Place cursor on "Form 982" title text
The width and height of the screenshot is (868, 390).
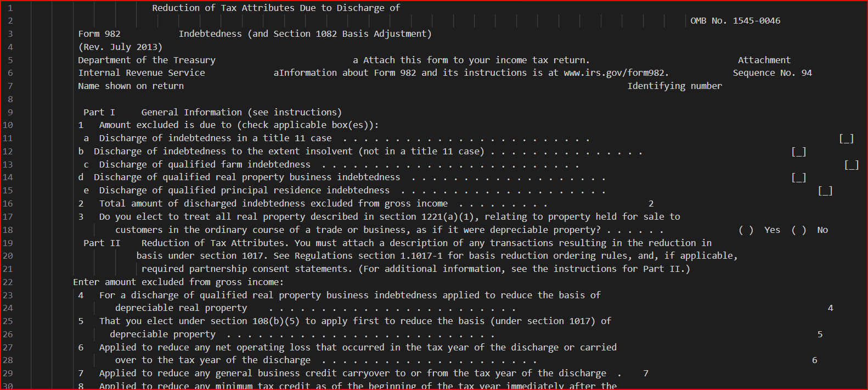coord(99,34)
